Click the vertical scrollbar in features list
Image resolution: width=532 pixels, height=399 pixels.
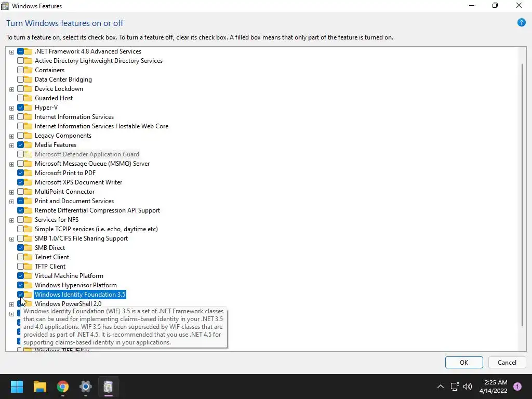coord(522,195)
